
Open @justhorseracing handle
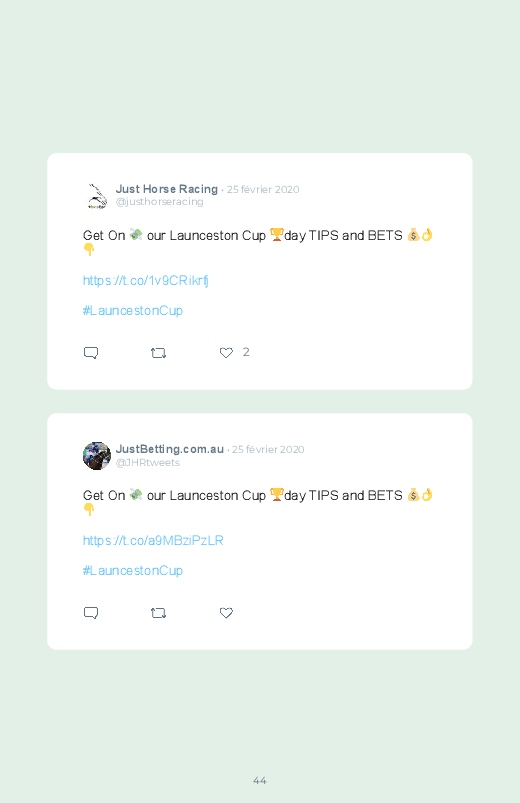(159, 202)
